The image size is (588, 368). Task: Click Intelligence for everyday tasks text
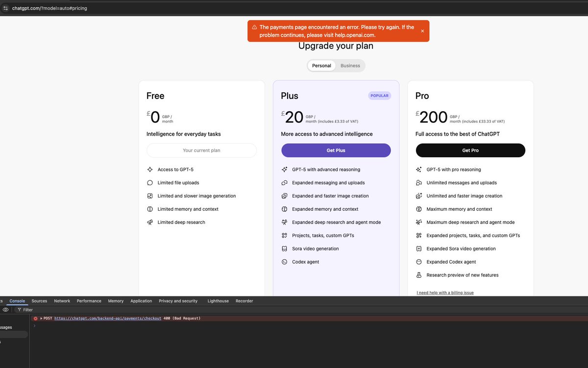[x=184, y=134]
